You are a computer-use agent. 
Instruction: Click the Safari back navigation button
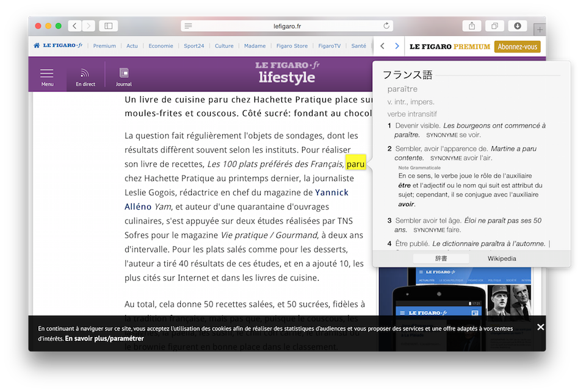coord(74,26)
